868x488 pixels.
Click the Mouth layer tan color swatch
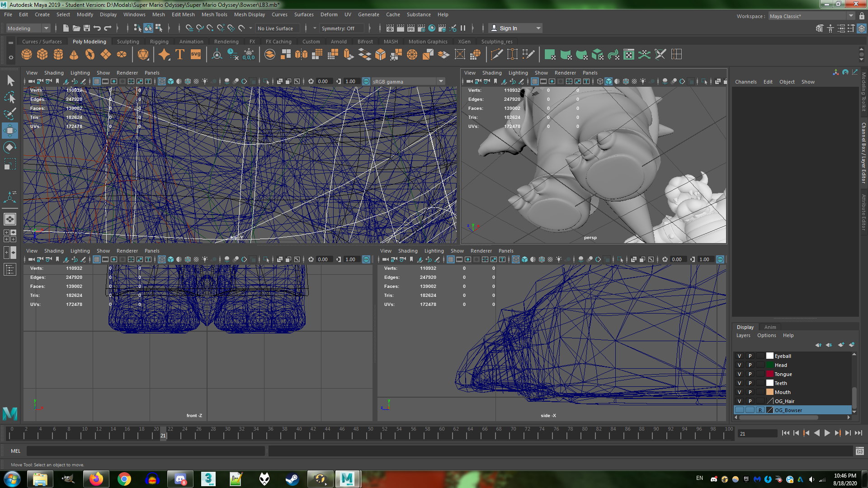pos(770,392)
